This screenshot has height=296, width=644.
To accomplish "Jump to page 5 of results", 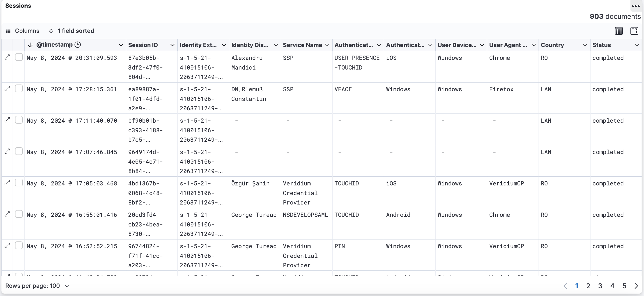I will pos(624,286).
